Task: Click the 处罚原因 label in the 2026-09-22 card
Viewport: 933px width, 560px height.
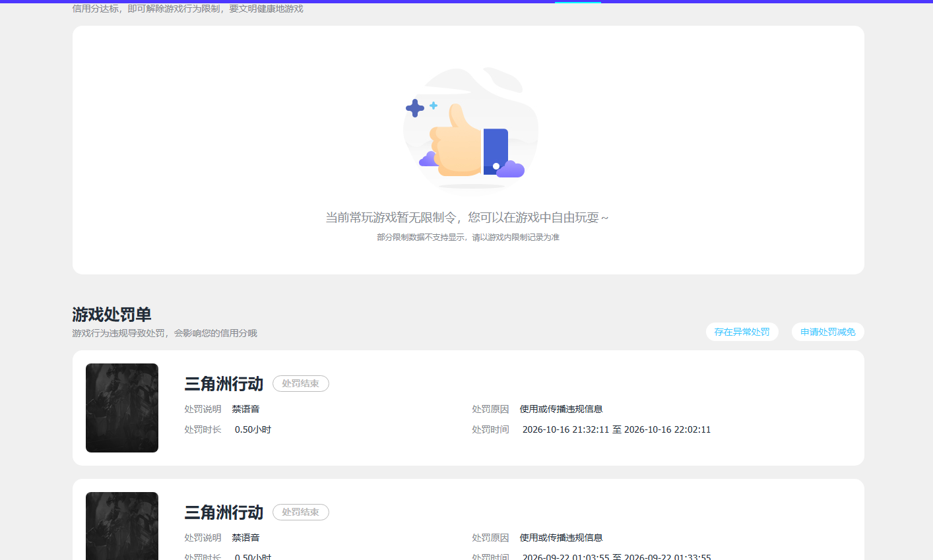Action: click(x=490, y=538)
